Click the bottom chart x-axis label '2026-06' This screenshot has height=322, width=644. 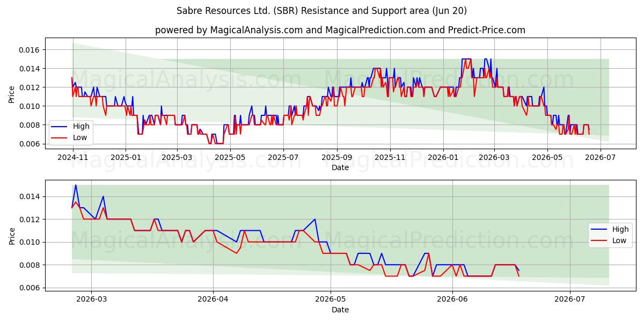click(x=452, y=299)
